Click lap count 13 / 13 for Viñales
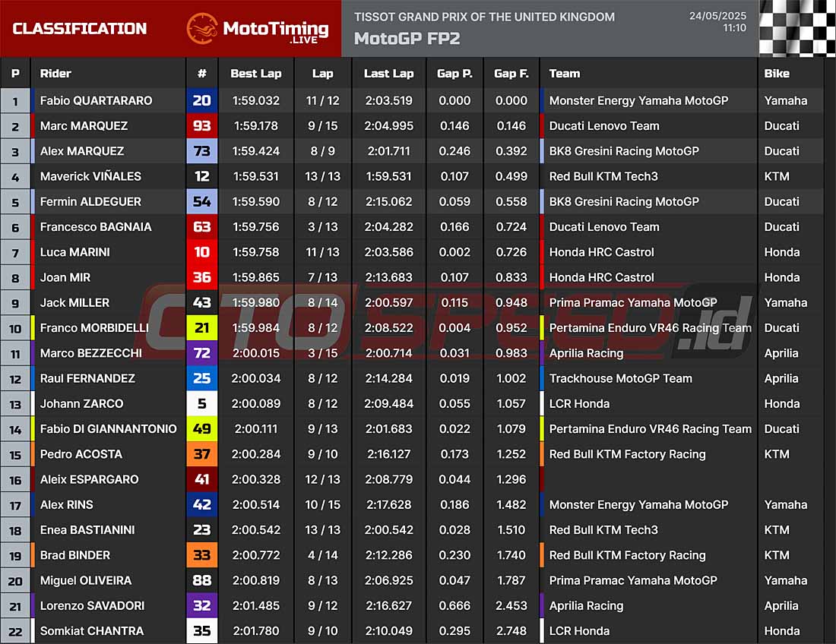 click(322, 176)
